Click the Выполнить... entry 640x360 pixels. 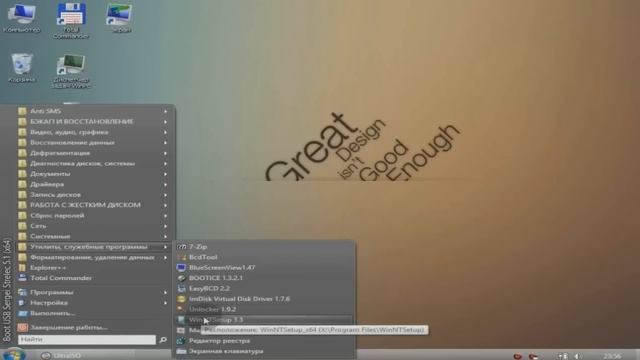93,313
